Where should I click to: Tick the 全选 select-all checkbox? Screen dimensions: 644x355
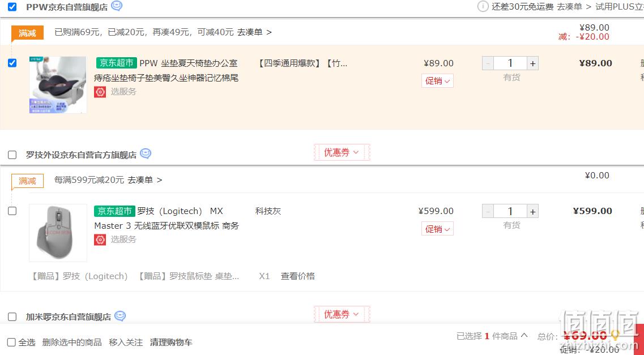coord(11,343)
